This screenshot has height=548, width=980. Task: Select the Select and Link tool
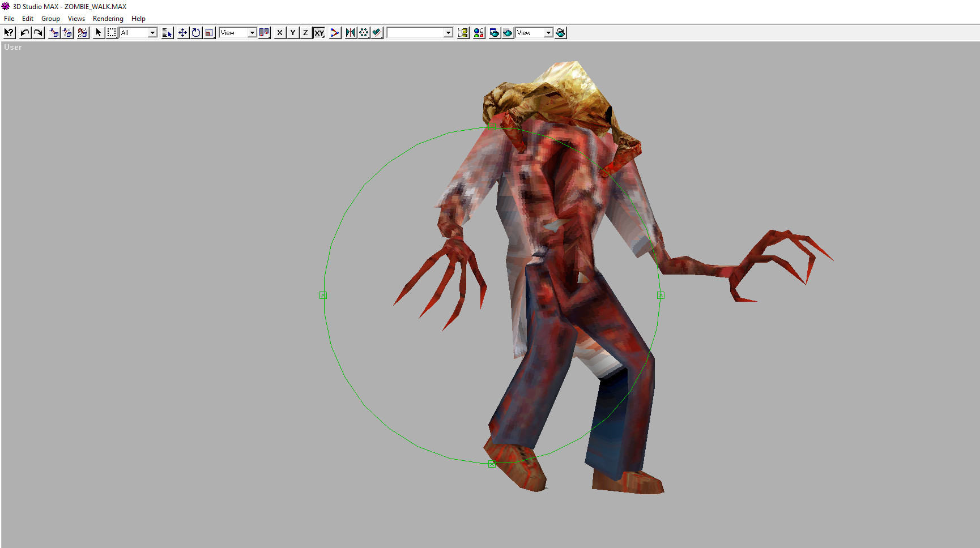pyautogui.click(x=54, y=32)
